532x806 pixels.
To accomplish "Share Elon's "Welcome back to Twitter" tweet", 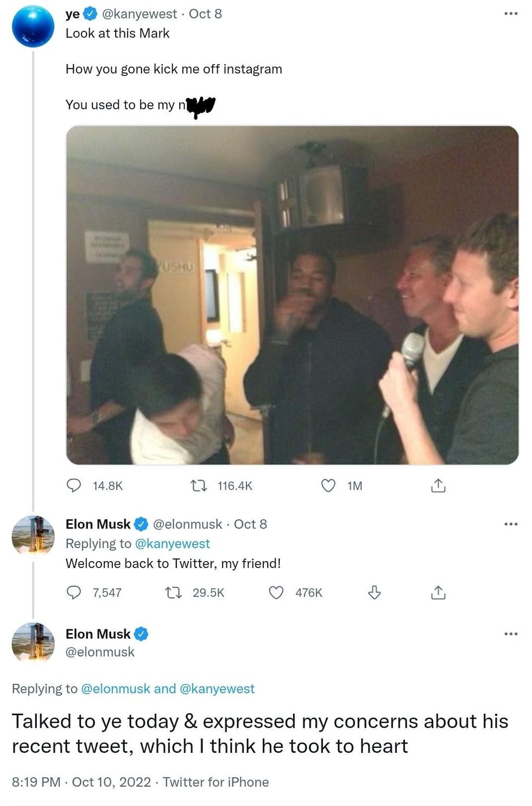I will (x=438, y=592).
